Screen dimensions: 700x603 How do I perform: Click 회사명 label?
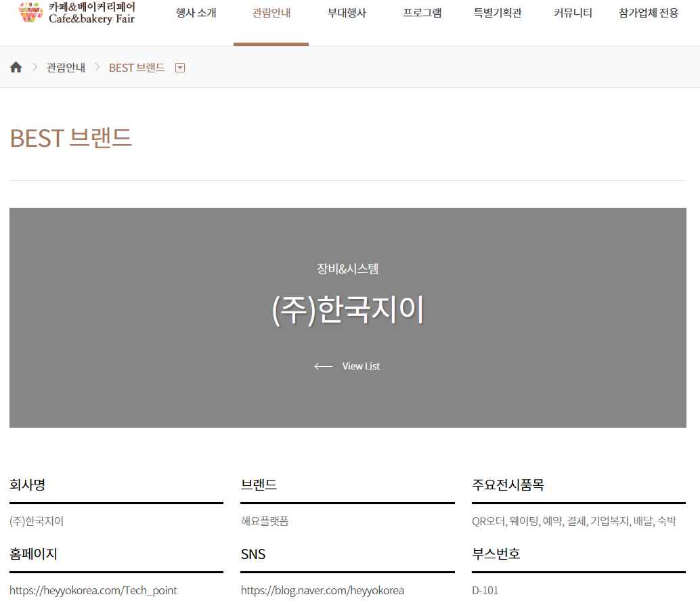[x=27, y=485]
